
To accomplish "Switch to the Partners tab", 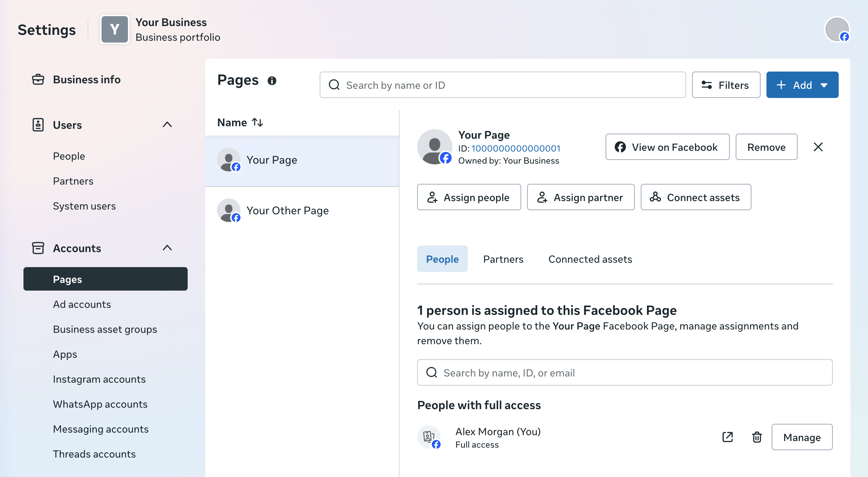I will tap(503, 259).
